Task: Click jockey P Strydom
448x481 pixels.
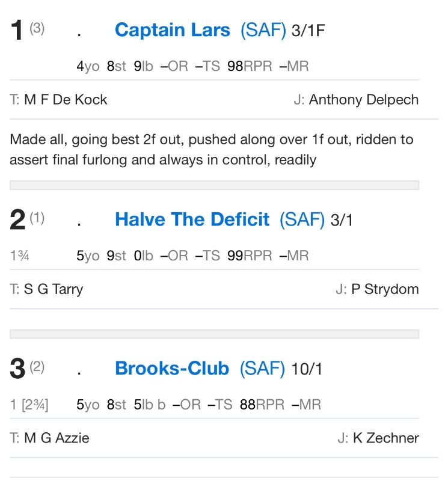Action: coord(384,289)
